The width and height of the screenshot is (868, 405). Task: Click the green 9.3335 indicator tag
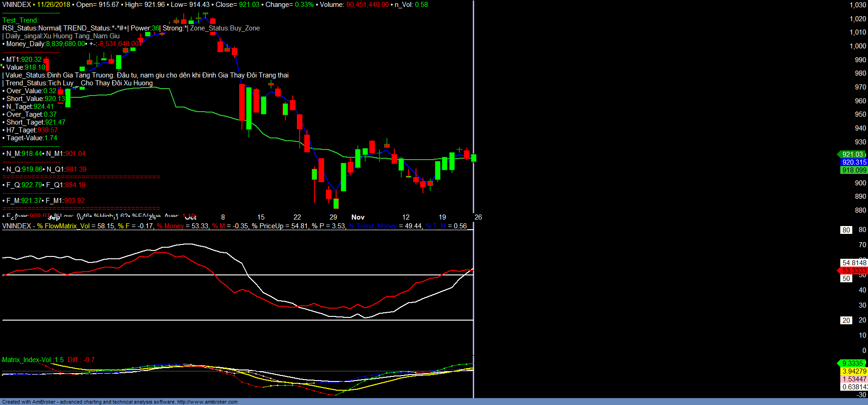click(x=852, y=363)
